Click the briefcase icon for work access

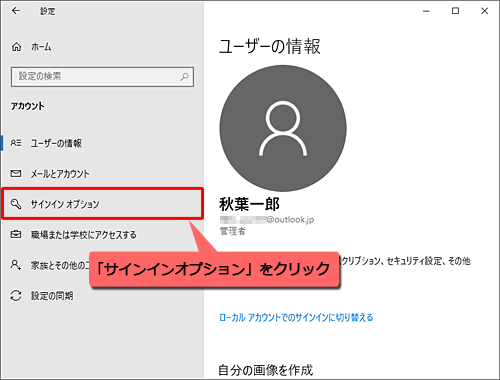16,234
